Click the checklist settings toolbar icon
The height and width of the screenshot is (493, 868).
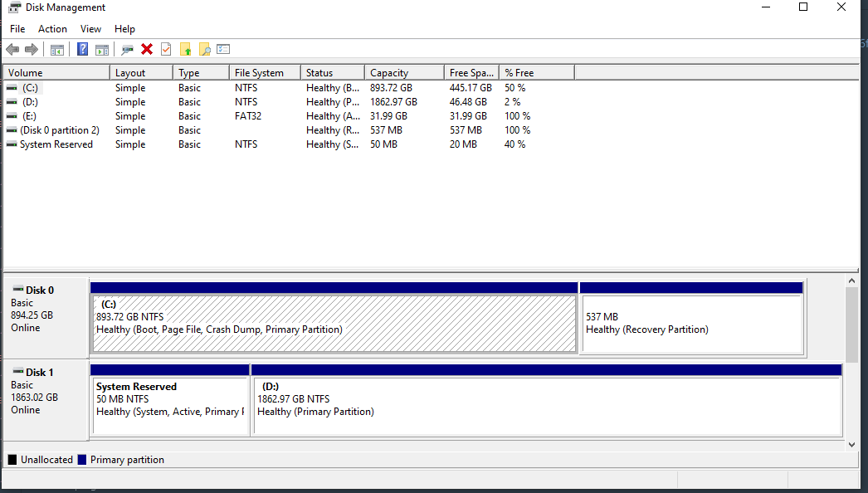(x=223, y=50)
